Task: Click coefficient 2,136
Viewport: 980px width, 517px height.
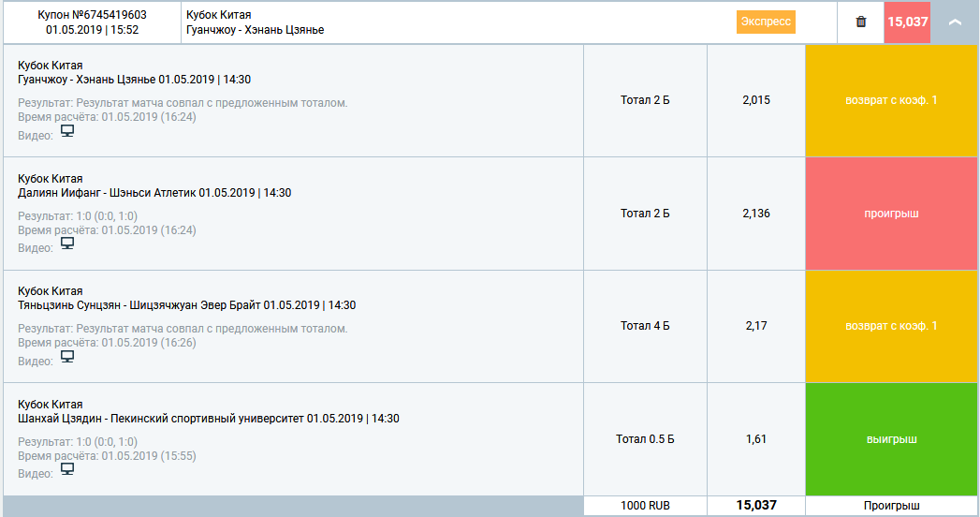Action: tap(756, 214)
